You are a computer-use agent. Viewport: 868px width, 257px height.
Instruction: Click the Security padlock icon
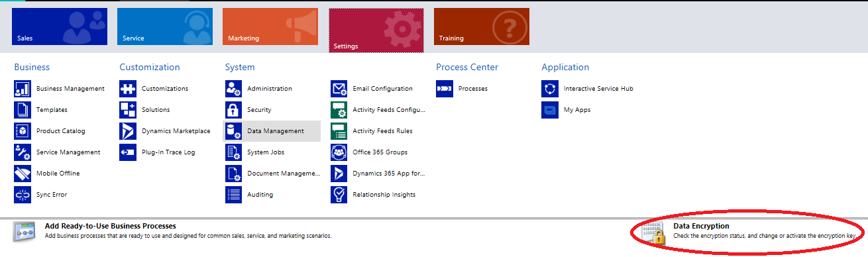[x=233, y=110]
